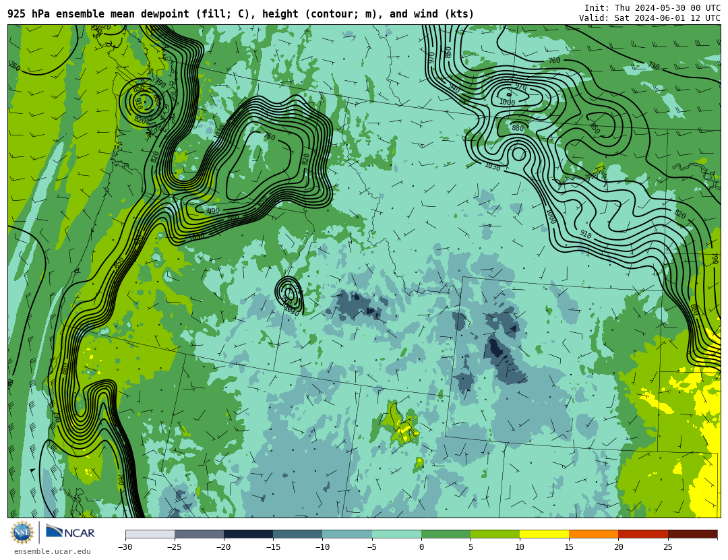
Task: Click the -25 to -20 color swatch
Action: pyautogui.click(x=199, y=534)
